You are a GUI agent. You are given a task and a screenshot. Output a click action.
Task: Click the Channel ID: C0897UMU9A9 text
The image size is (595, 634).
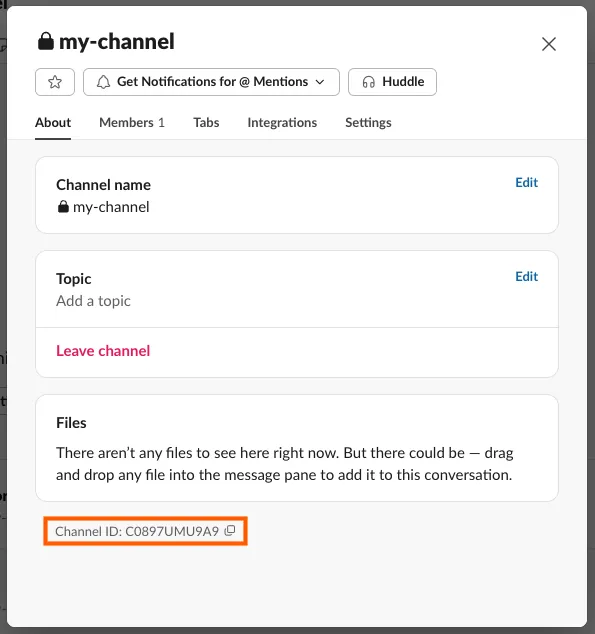tap(137, 531)
